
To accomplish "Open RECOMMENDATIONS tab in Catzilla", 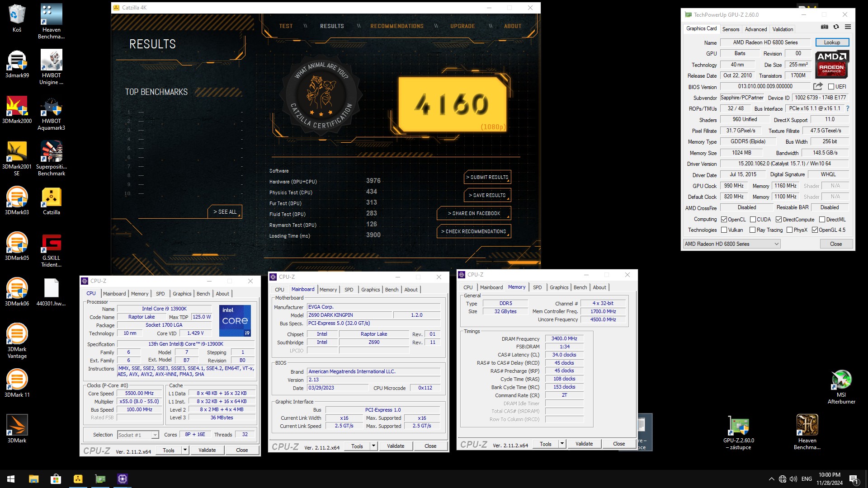I will pyautogui.click(x=397, y=26).
